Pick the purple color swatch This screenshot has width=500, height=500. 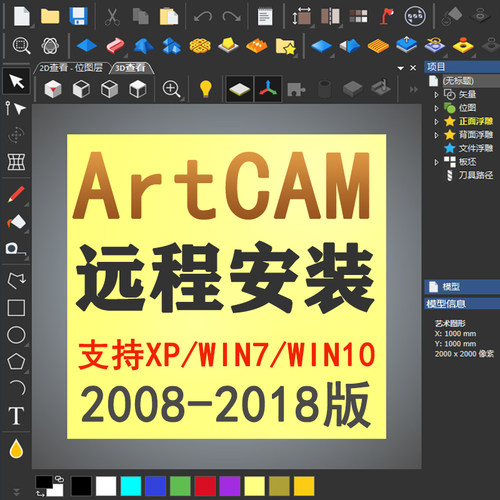tap(229, 486)
